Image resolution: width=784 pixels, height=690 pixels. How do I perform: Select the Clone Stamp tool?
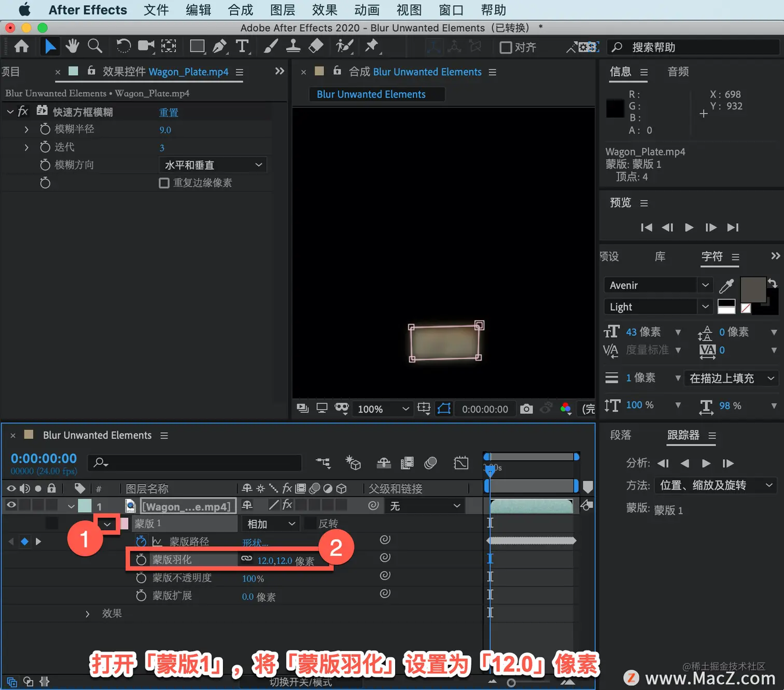293,46
